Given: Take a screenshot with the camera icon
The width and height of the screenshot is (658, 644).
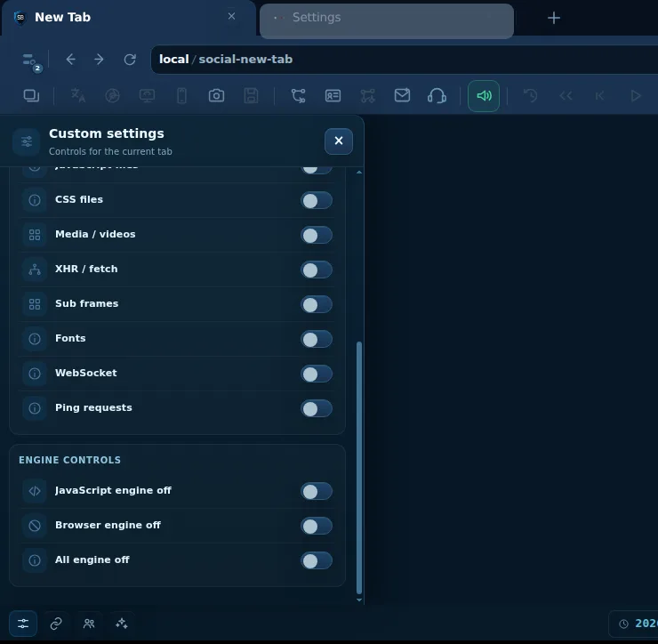Looking at the screenshot, I should 216,96.
